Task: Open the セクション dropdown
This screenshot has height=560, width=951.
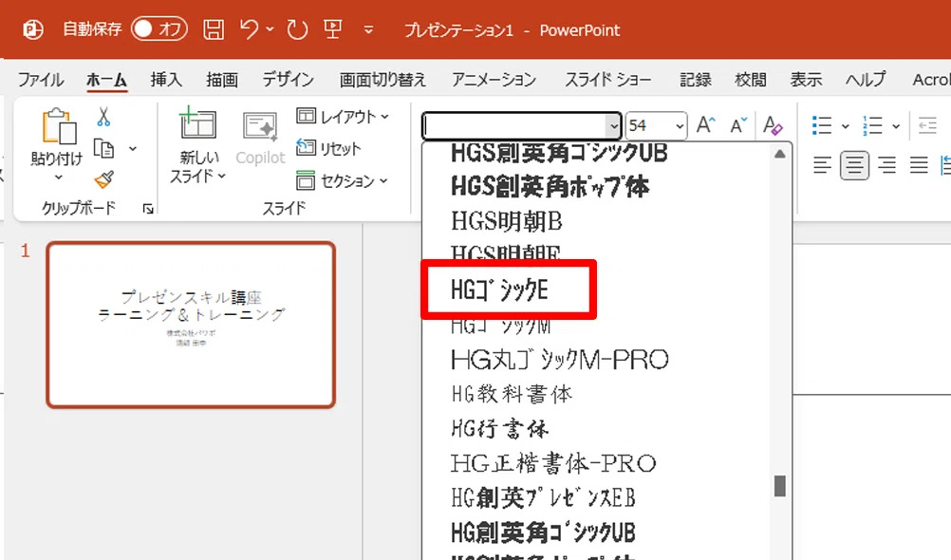Action: point(343,180)
